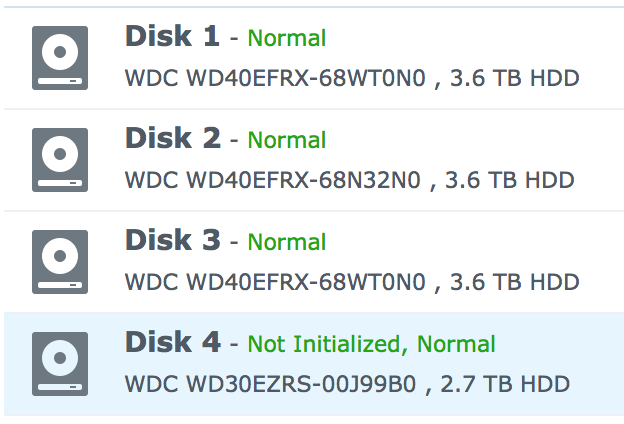Click the Not Initialized status label
Screen dimensions: 624x424
click(329, 345)
